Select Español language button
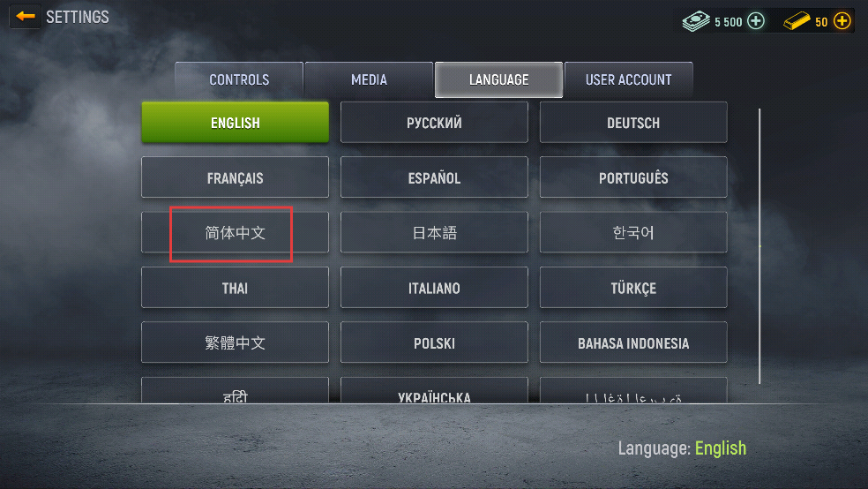This screenshot has width=868, height=489. (434, 177)
